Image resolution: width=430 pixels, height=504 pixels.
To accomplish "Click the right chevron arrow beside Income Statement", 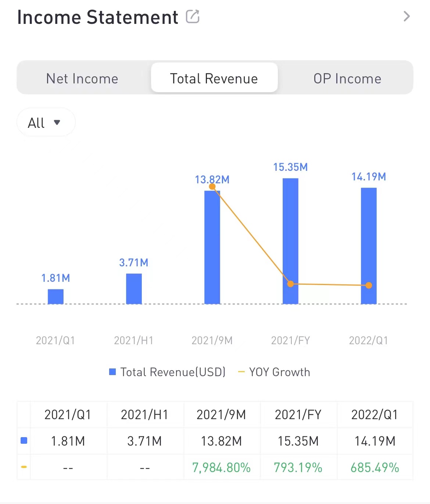I will pos(406,17).
